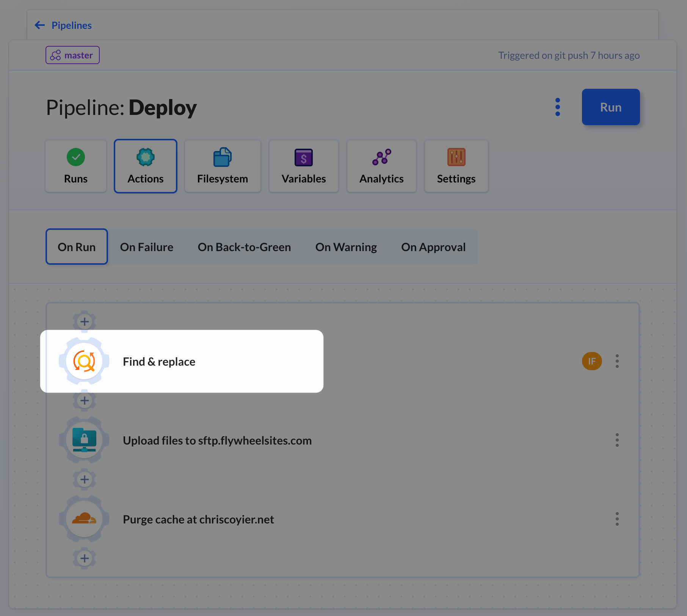Click the Settings sliders icon
The height and width of the screenshot is (616, 687).
pyautogui.click(x=456, y=157)
